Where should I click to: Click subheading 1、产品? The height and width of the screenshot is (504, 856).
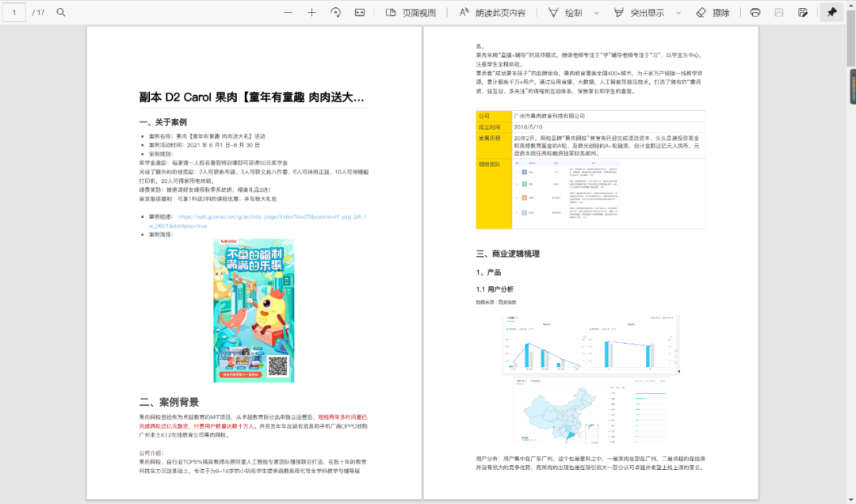click(x=488, y=273)
